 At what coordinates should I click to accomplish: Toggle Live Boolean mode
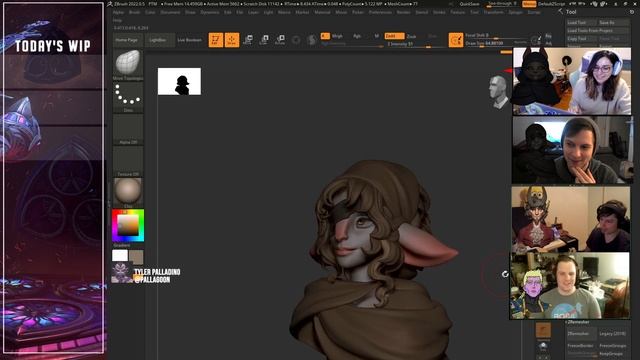coord(189,40)
